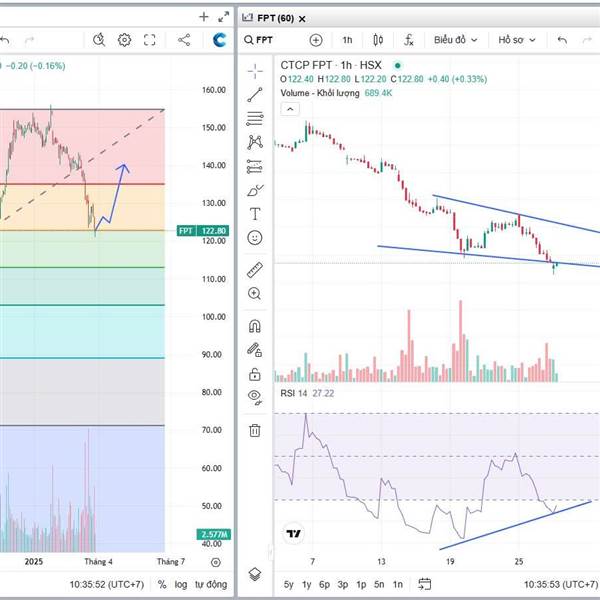Image resolution: width=600 pixels, height=600 pixels.
Task: Open the forecasting and measurement tools
Action: coord(255,166)
